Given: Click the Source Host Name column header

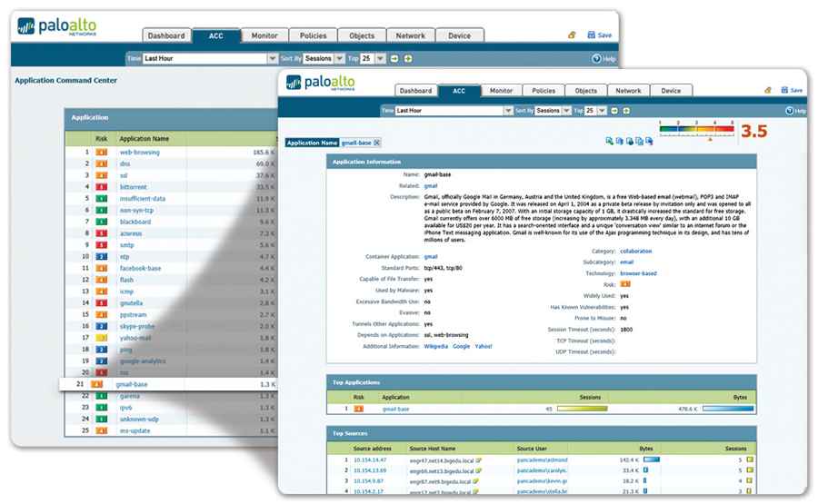Looking at the screenshot, I should 432,449.
